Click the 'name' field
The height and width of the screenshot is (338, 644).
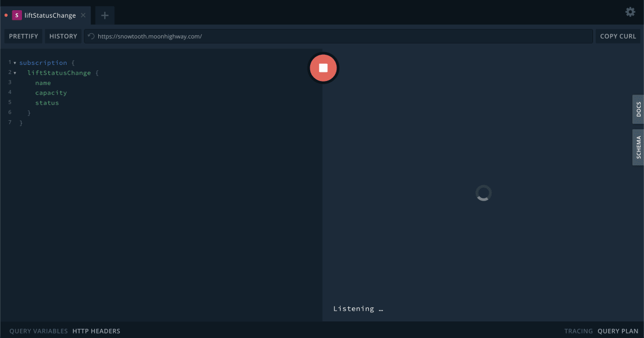click(x=43, y=83)
